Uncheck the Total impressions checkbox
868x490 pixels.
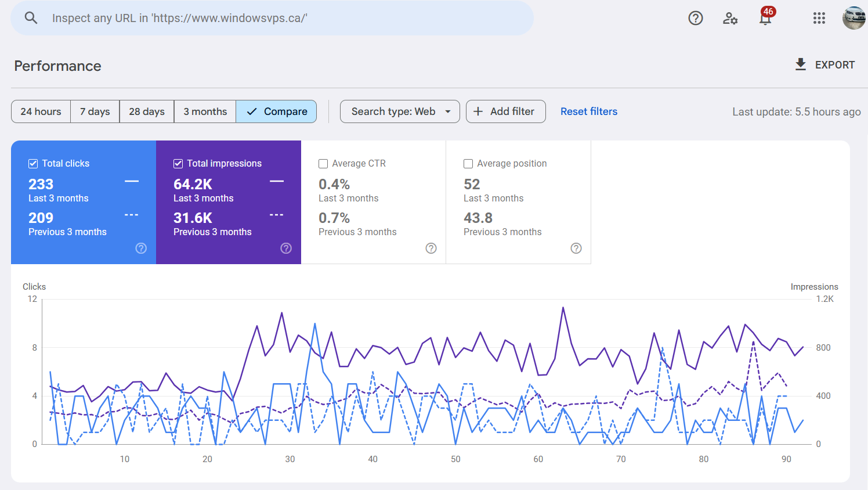[x=178, y=164]
